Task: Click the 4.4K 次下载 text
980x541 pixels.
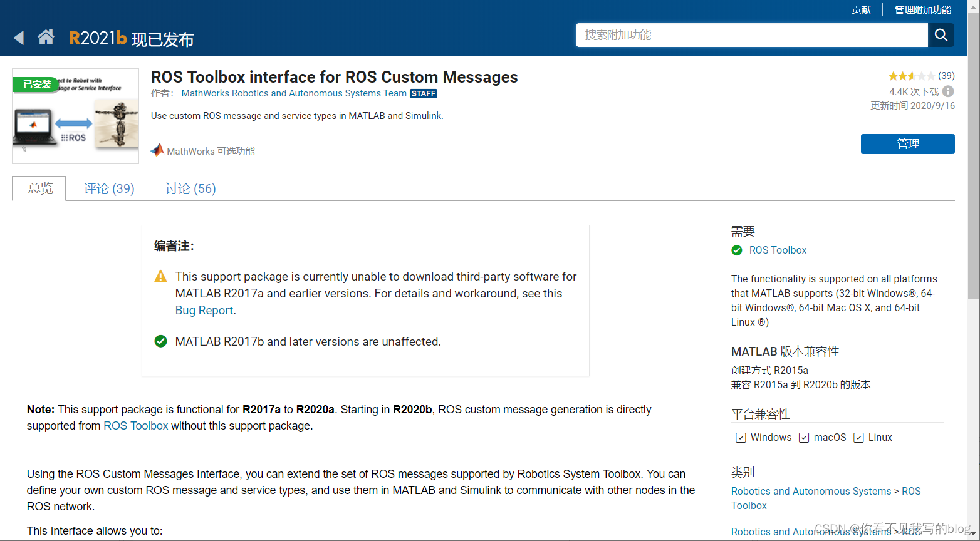Action: click(x=914, y=91)
